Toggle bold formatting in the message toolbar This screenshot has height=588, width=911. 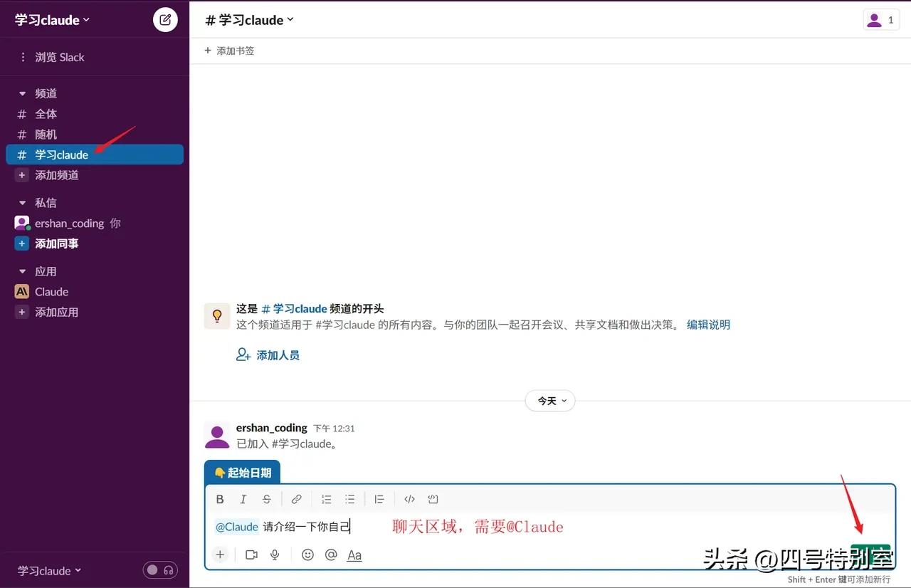(x=220, y=499)
